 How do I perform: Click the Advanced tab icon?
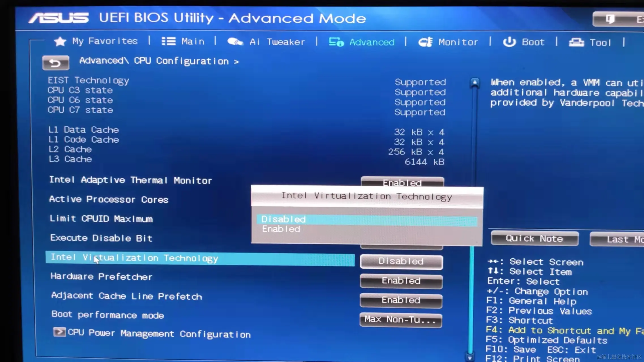tap(336, 42)
